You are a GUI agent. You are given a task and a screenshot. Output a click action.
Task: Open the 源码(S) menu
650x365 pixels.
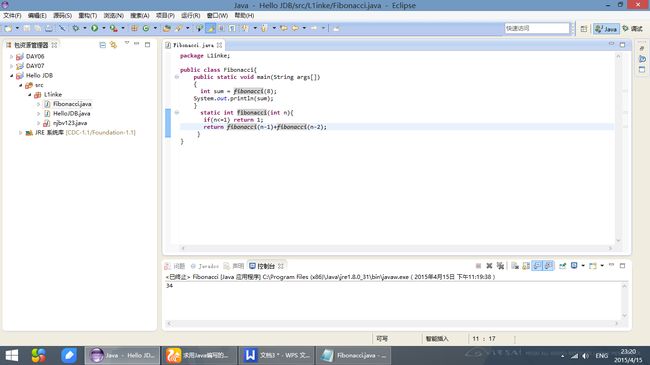62,15
